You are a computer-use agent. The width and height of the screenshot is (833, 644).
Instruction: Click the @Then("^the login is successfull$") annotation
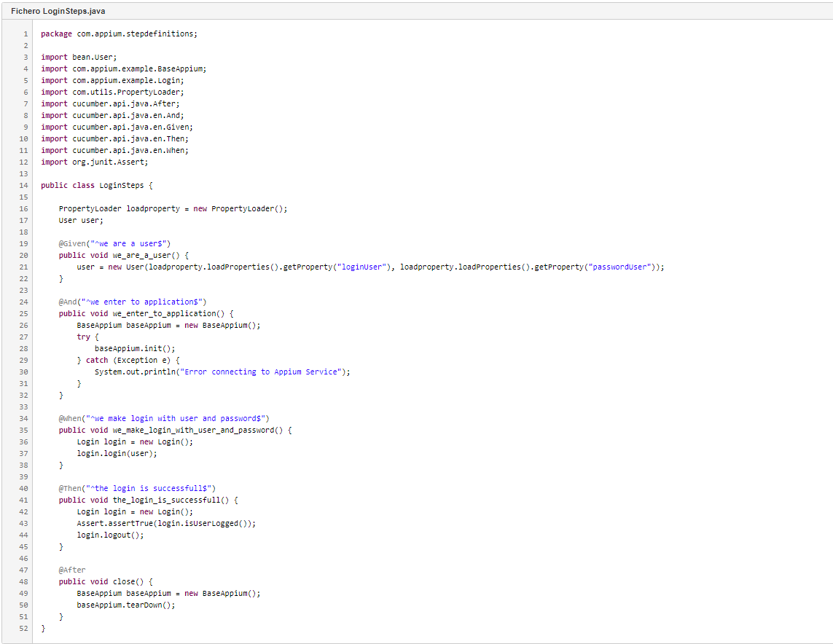tap(137, 488)
